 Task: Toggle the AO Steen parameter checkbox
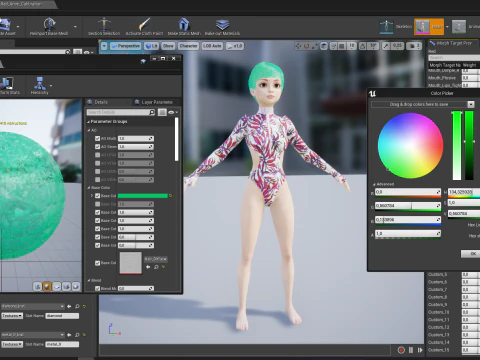(97, 147)
